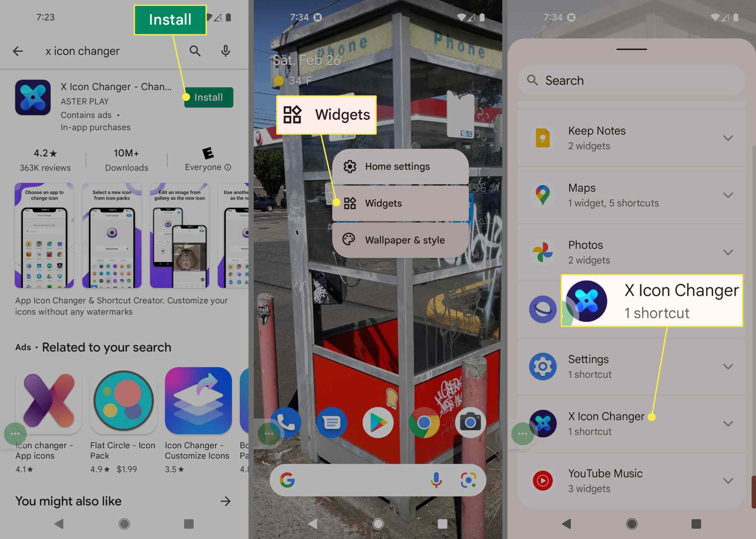Tap the back button on the widgets screen
The height and width of the screenshot is (539, 756).
(567, 524)
